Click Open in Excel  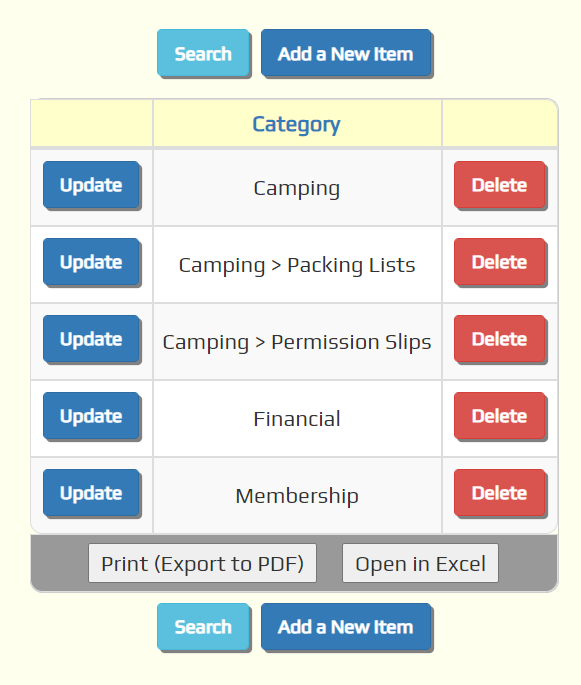[x=420, y=563]
